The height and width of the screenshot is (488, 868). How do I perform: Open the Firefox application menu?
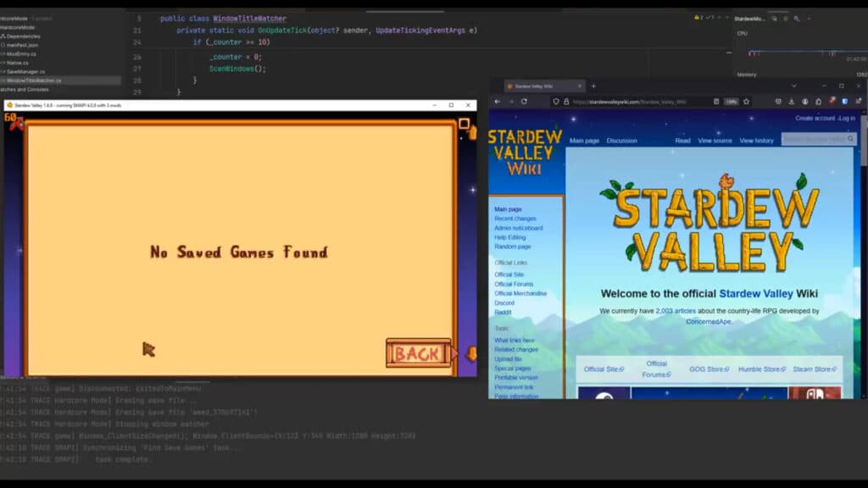[857, 102]
